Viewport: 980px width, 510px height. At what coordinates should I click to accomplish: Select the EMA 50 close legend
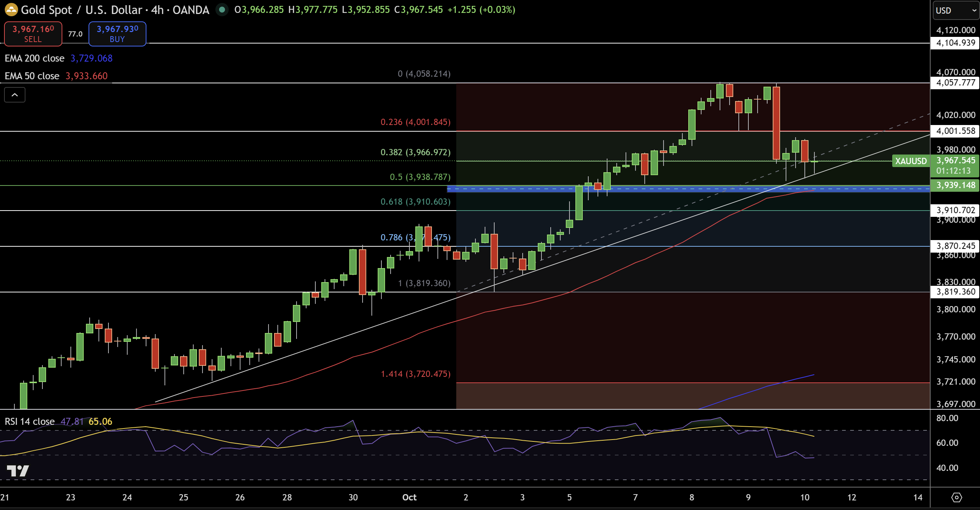click(x=32, y=76)
